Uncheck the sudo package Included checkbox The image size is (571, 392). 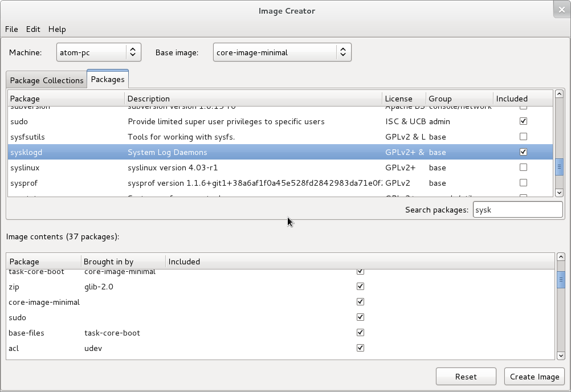523,121
